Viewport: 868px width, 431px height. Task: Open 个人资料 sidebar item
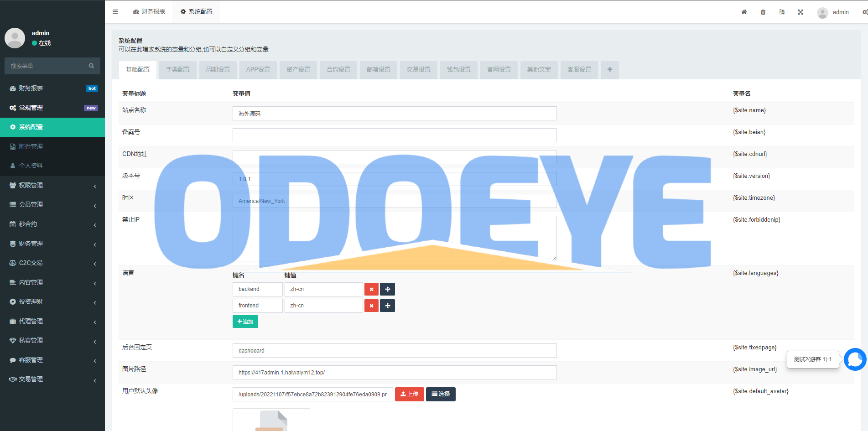pos(52,166)
